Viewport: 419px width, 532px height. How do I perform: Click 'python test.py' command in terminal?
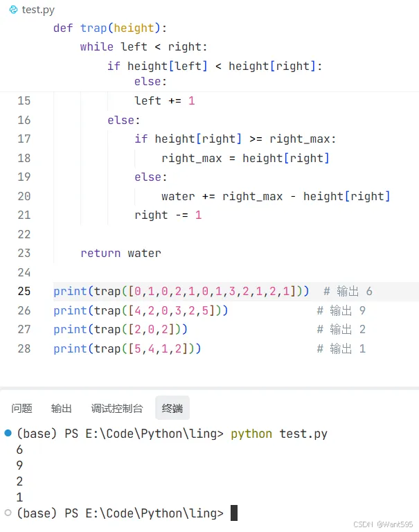pos(279,434)
